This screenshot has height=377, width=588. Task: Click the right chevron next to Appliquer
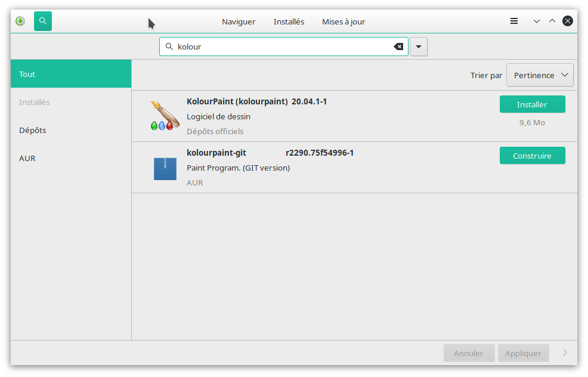pos(565,353)
